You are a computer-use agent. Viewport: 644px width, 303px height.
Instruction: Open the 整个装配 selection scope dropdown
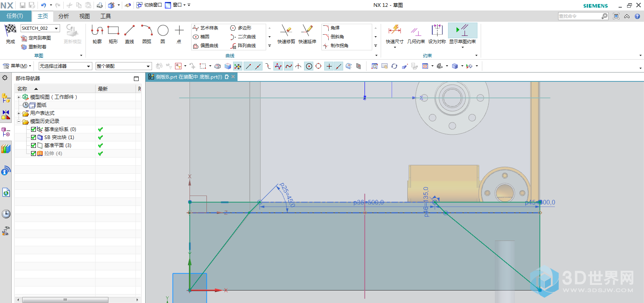(123, 66)
